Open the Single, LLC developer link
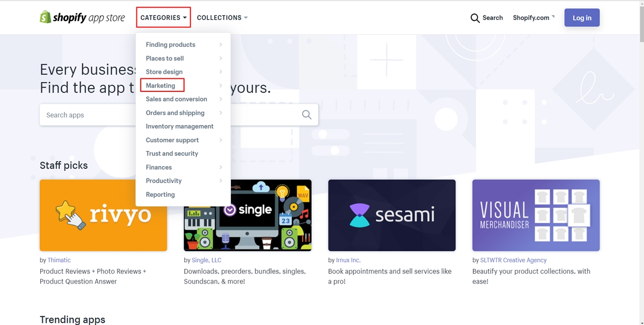This screenshot has height=325, width=644. pos(207,260)
